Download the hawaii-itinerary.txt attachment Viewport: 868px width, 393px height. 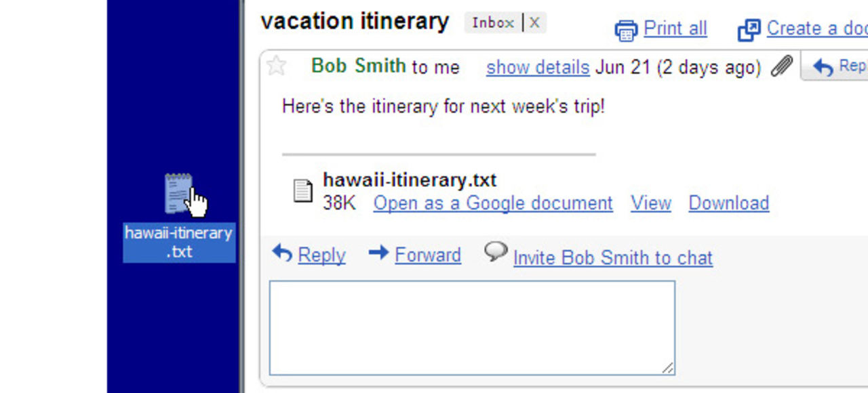(x=728, y=203)
